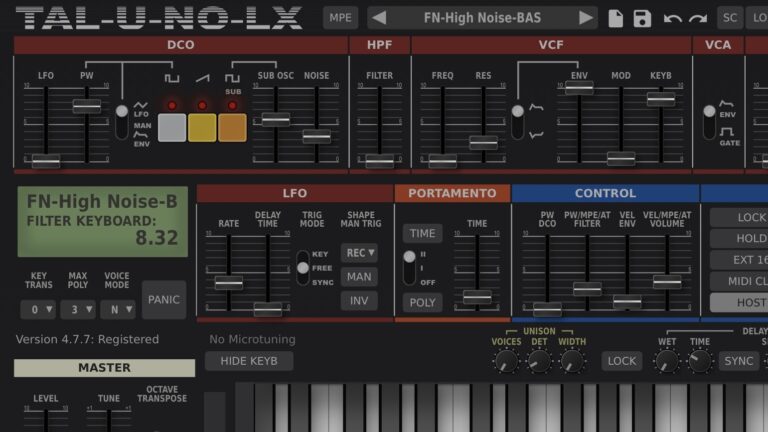
Task: Toggle DCO sawtooth yellow button
Action: coord(202,127)
